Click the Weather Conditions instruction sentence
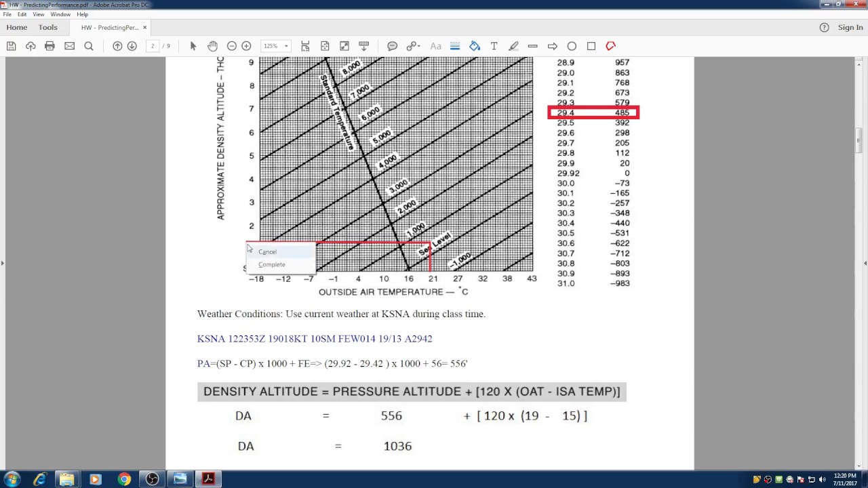Screen dimensions: 868x488 [x=341, y=314]
